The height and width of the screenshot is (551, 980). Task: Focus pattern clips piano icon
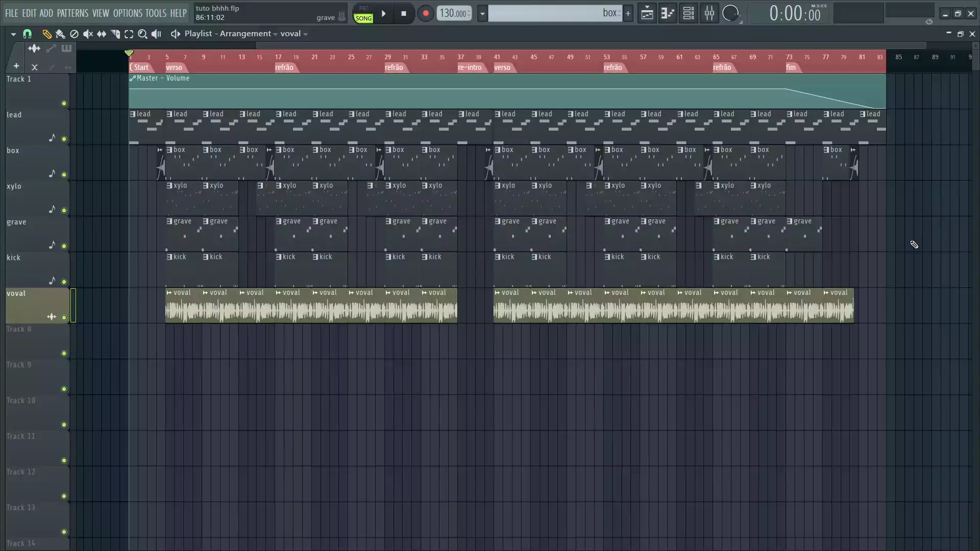[x=66, y=48]
